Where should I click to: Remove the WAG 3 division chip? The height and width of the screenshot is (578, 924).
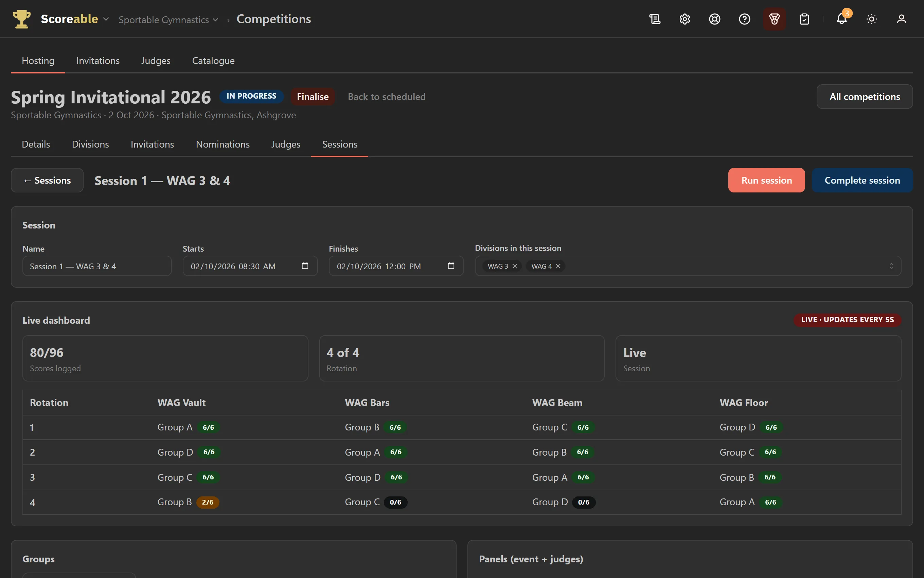click(x=515, y=266)
